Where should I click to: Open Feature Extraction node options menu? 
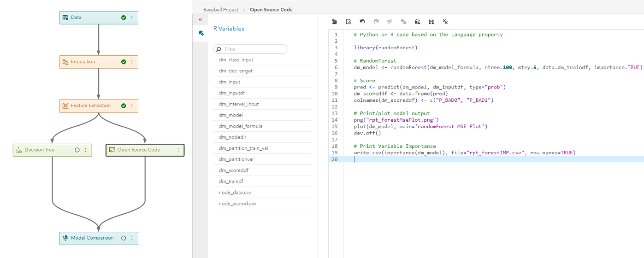click(x=132, y=106)
